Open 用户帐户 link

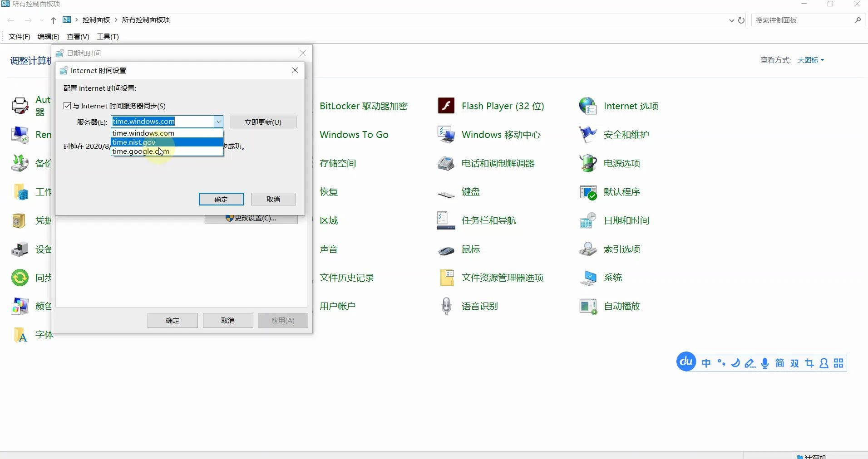pos(338,306)
